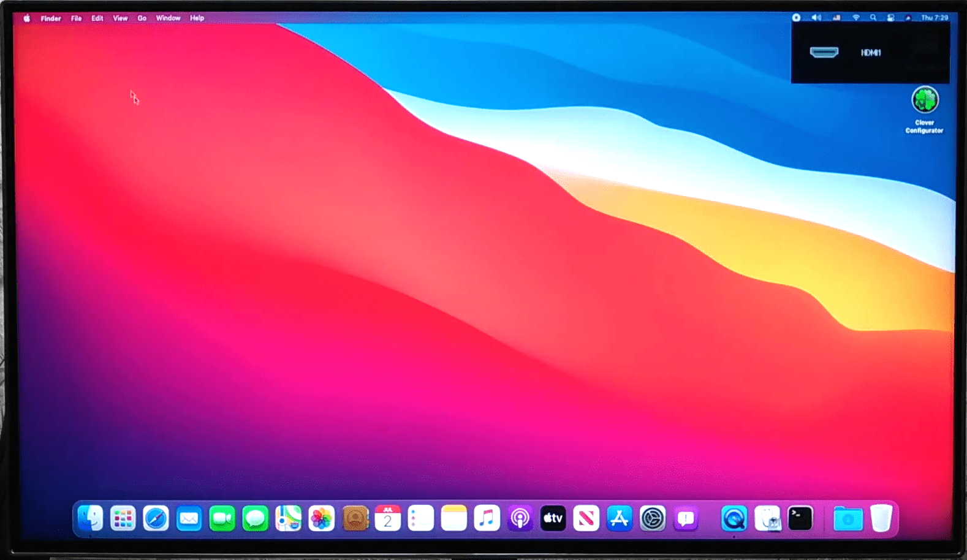Open the Go menu

142,18
